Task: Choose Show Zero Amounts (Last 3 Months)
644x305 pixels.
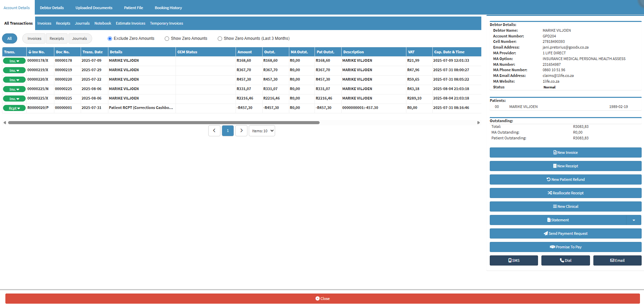Action: (220, 39)
